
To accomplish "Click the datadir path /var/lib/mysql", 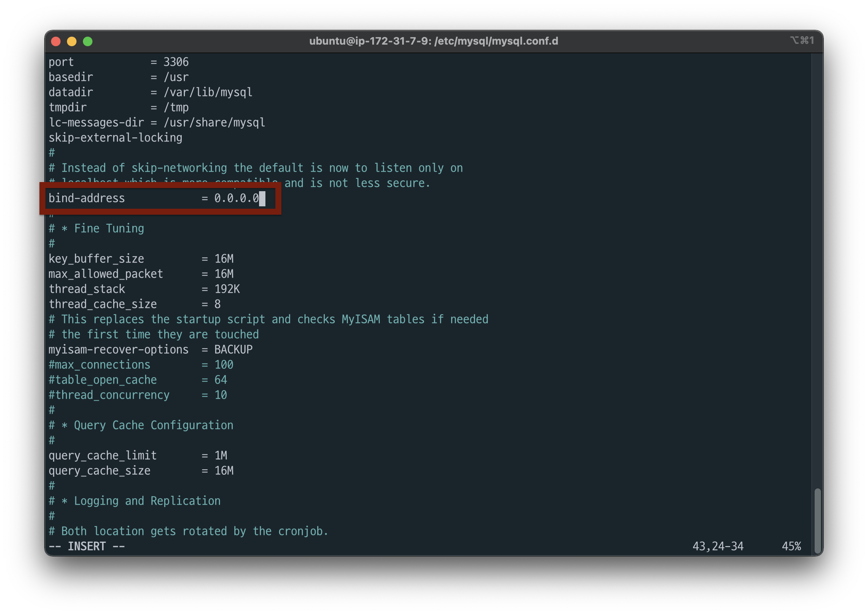I will coord(208,92).
